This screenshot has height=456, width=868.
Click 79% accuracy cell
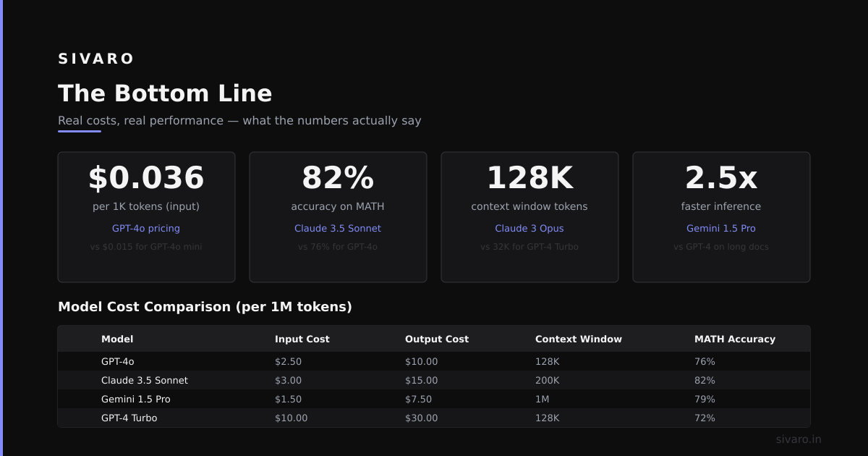[705, 399]
